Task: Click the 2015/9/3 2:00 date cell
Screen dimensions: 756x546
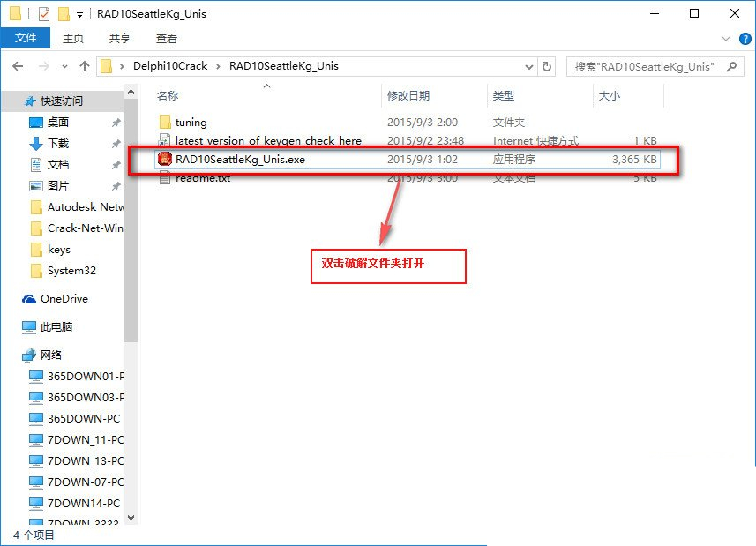Action: [x=423, y=123]
